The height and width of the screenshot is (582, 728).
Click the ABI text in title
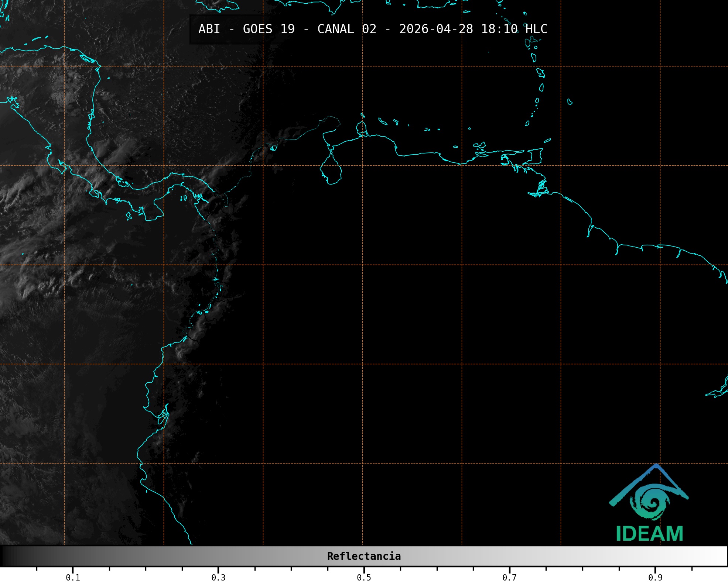click(209, 29)
